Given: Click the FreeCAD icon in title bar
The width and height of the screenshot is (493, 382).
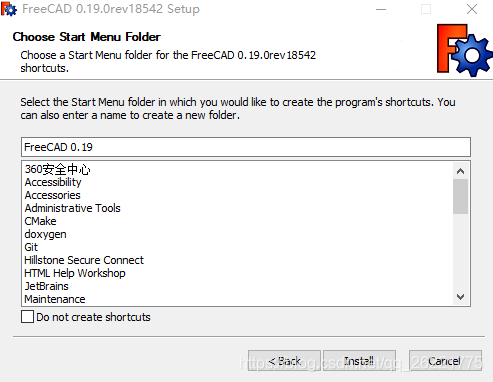Looking at the screenshot, I should pyautogui.click(x=8, y=9).
